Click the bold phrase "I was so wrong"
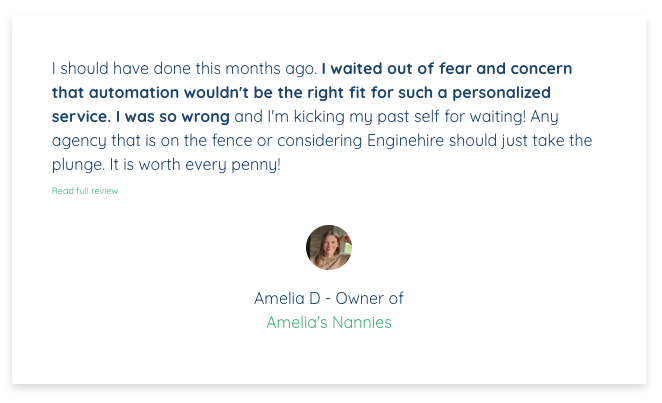The height and width of the screenshot is (403, 662). pos(173,116)
